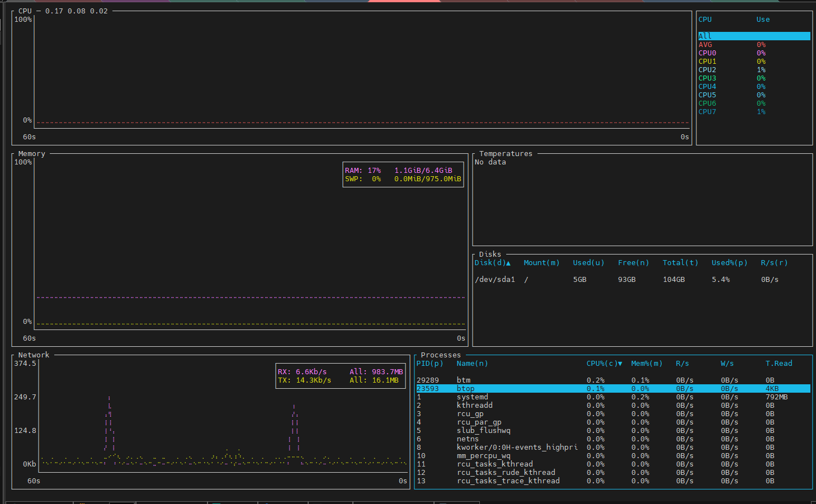Select the kthreadd process row
Image resolution: width=816 pixels, height=504 pixels.
(613, 405)
